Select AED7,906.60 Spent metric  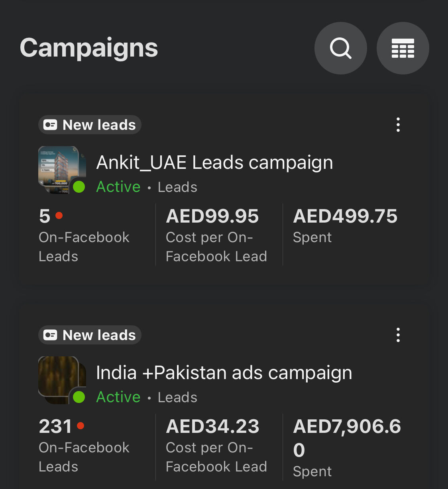[x=347, y=437]
